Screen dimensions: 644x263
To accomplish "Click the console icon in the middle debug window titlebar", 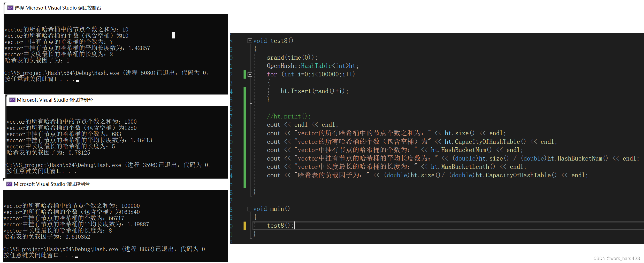I will (x=12, y=100).
